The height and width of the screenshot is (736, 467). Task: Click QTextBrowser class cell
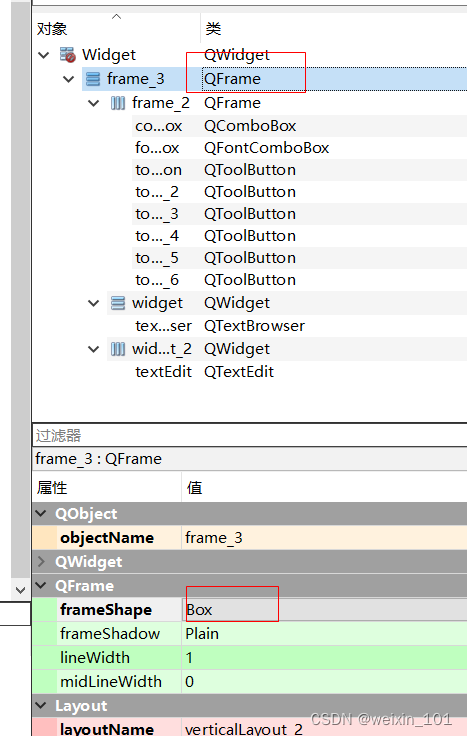click(x=254, y=326)
